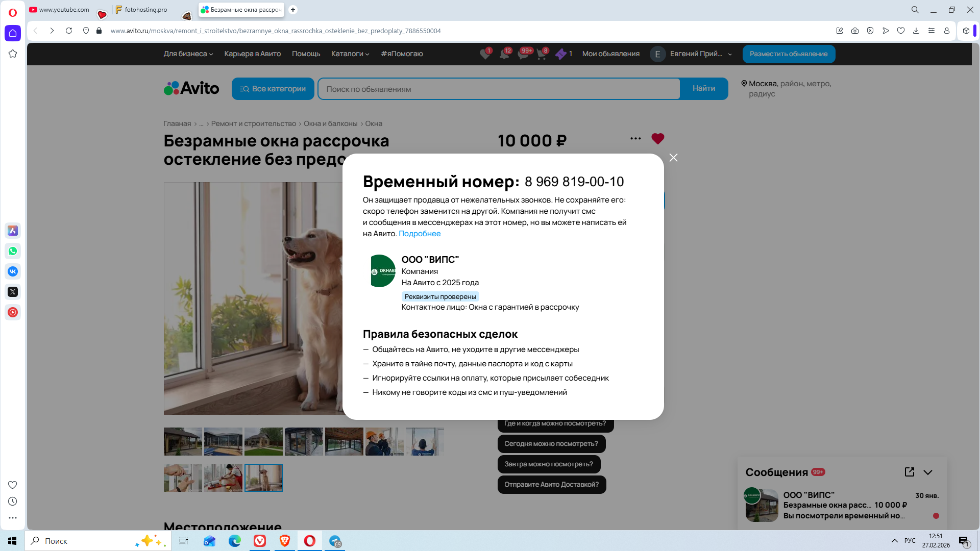Click the Avito notifications bell
This screenshot has width=980, height=551.
click(x=504, y=54)
